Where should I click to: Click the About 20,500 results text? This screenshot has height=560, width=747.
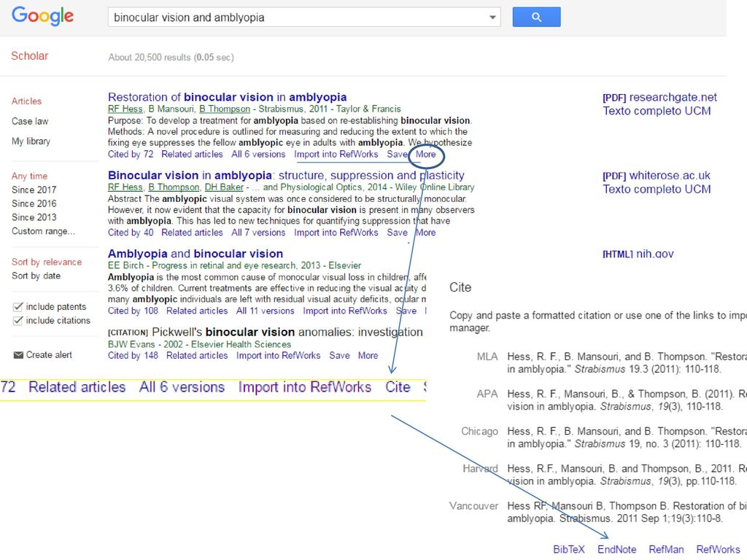[x=171, y=57]
